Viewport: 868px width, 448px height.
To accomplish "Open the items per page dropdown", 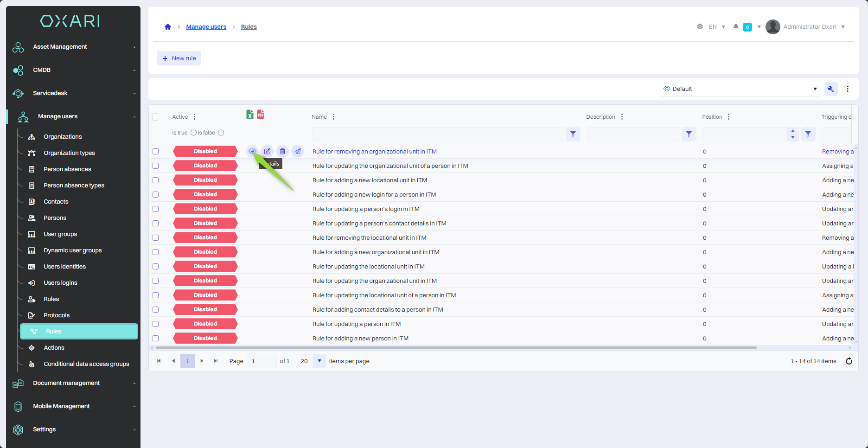I will tap(319, 361).
